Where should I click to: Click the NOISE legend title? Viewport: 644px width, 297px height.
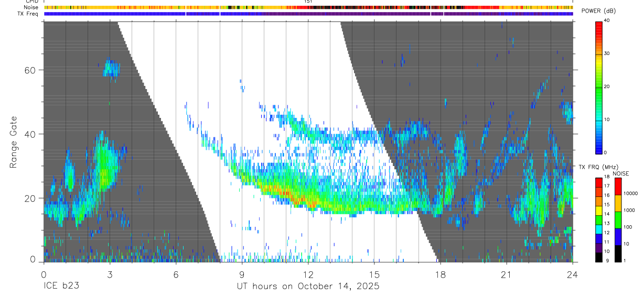620,173
